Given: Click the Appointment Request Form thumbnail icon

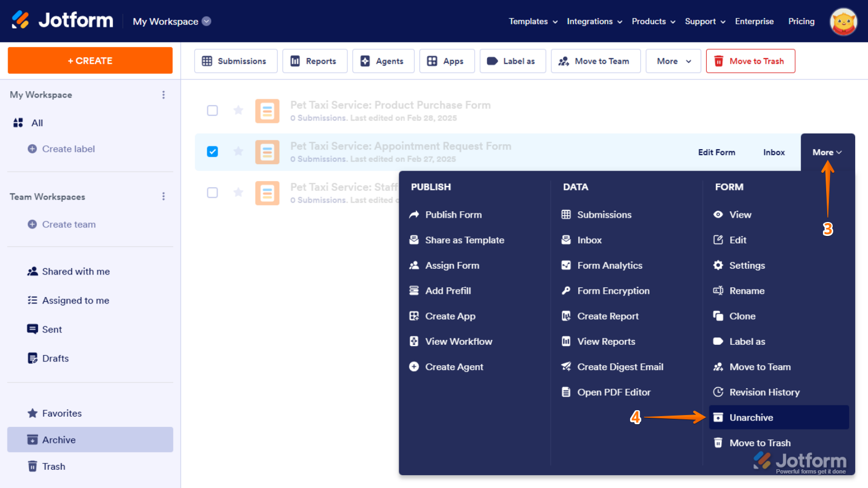Looking at the screenshot, I should point(267,152).
